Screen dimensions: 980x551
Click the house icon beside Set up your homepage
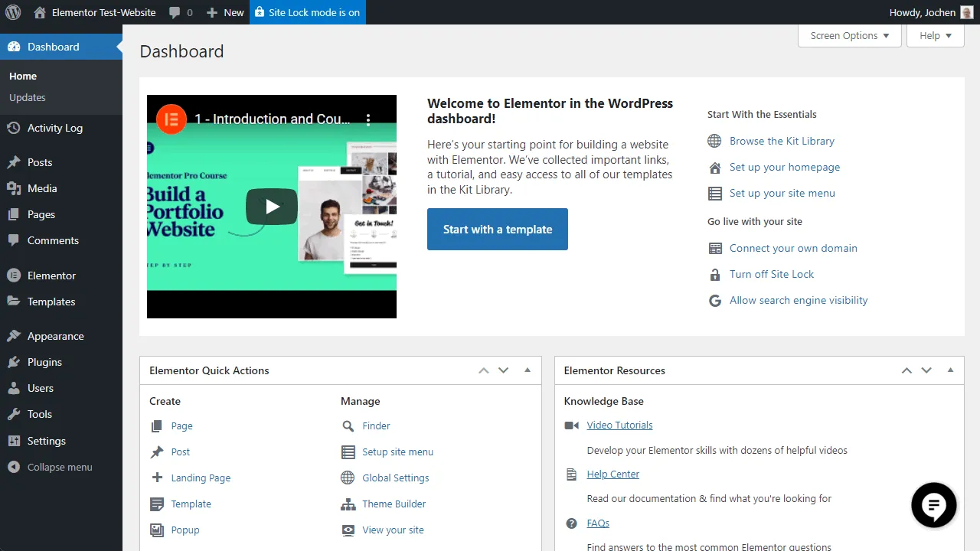tap(714, 168)
